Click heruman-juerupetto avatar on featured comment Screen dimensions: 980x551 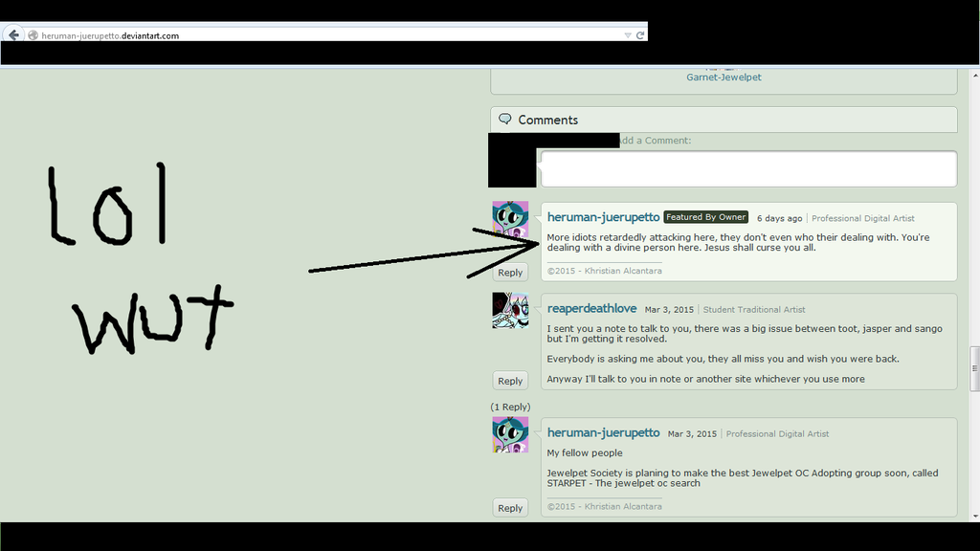[x=510, y=219]
